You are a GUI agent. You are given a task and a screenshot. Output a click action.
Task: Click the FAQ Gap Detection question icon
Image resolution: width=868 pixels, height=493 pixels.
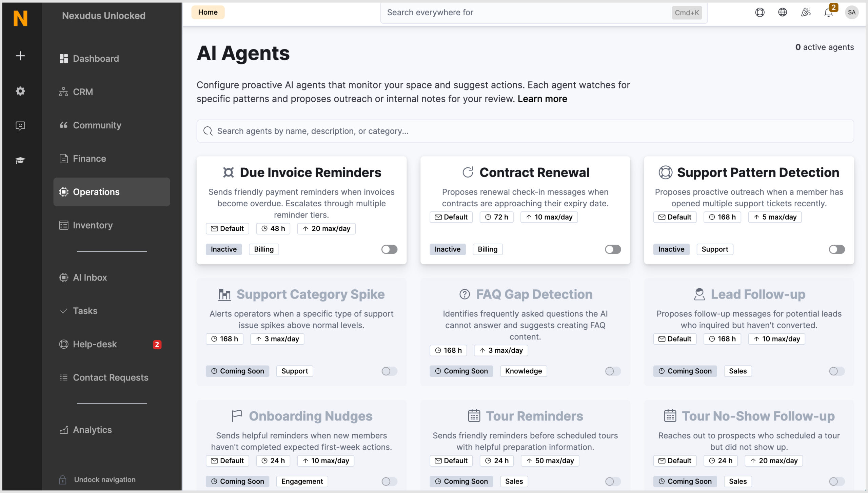coord(465,294)
